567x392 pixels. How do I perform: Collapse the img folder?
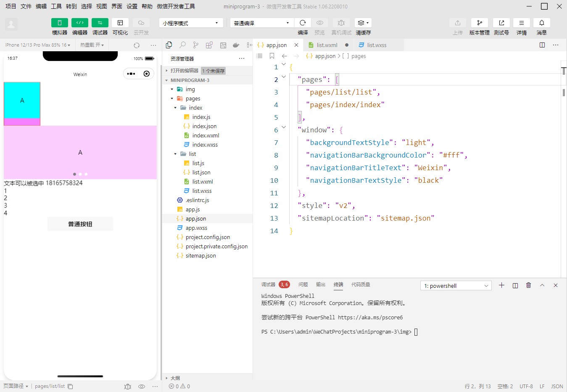pos(172,89)
